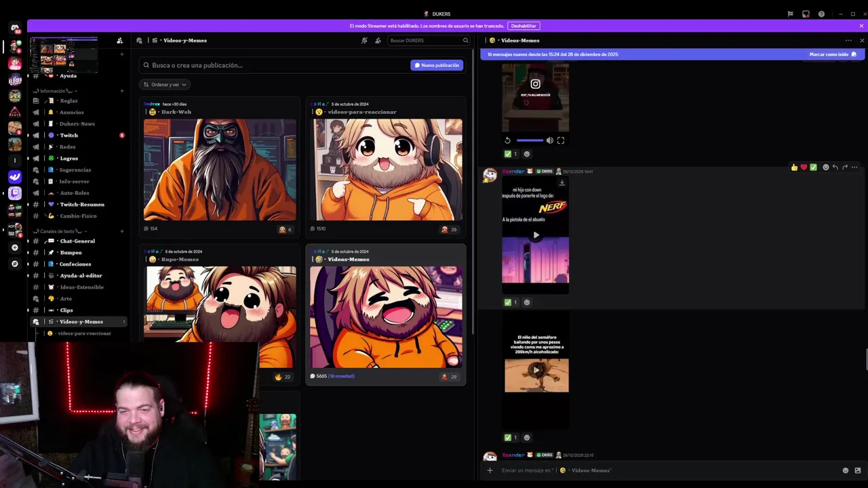Open the emoji picker in message bar
The height and width of the screenshot is (488, 868).
click(x=845, y=470)
